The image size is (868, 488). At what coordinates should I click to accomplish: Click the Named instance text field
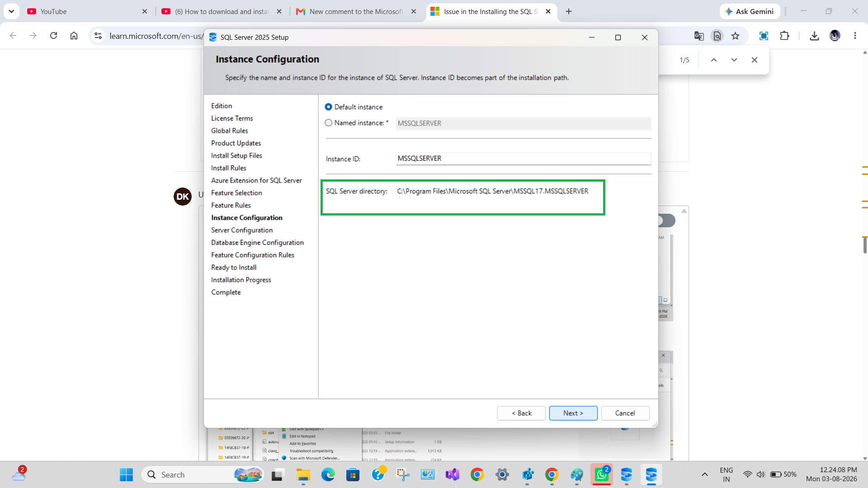(x=524, y=123)
